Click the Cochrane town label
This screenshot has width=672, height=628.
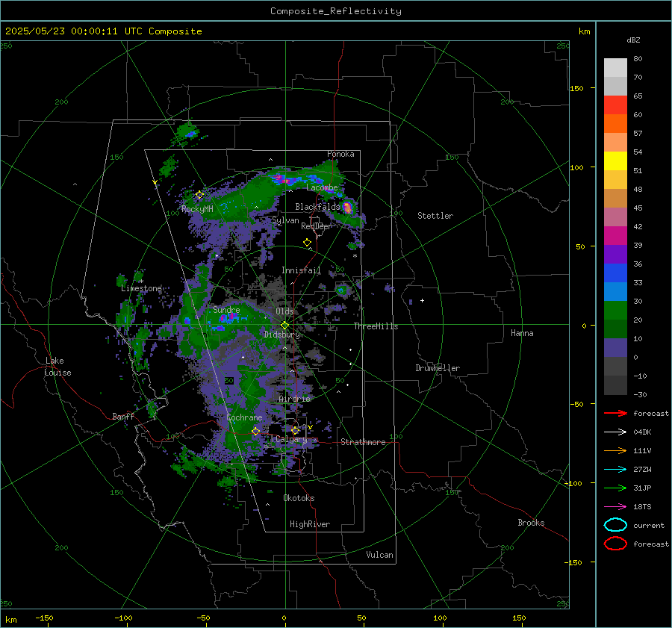[244, 417]
